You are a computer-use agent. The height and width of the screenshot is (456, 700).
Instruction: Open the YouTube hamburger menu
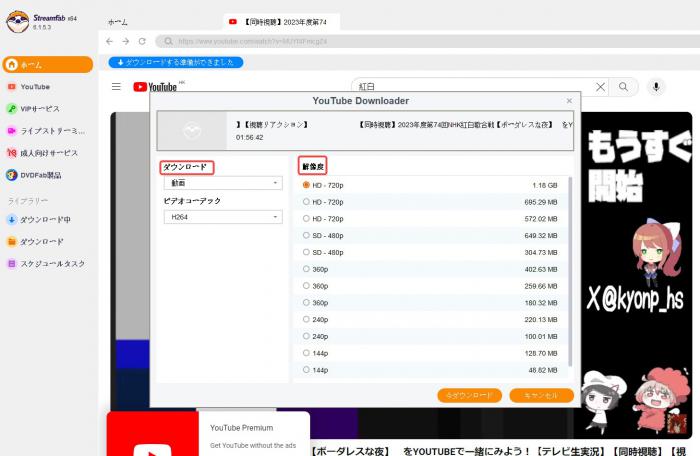point(116,87)
